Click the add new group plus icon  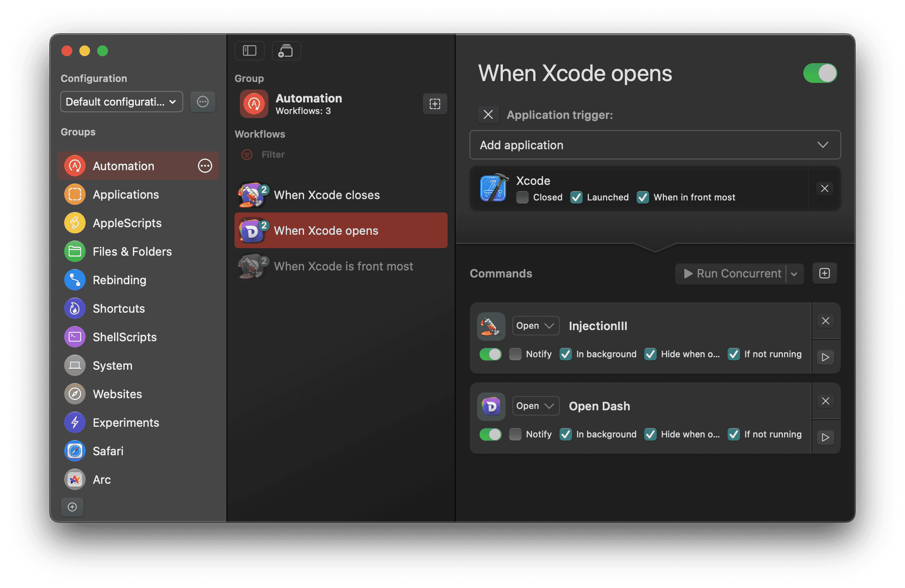(72, 507)
